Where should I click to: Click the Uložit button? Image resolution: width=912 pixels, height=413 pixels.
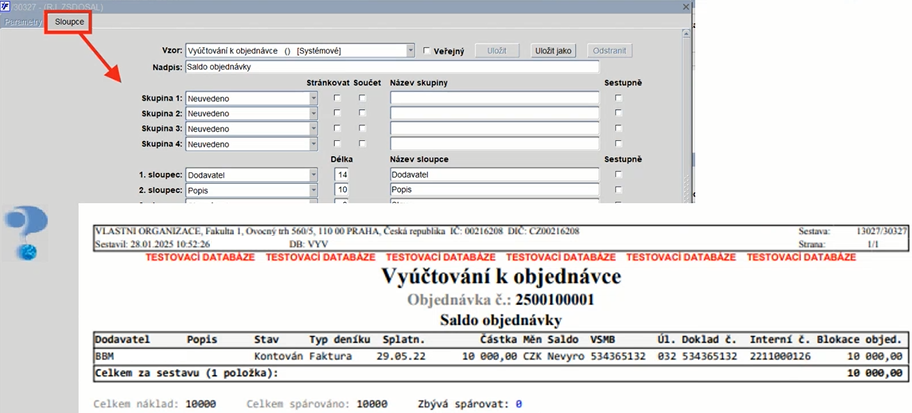point(496,51)
